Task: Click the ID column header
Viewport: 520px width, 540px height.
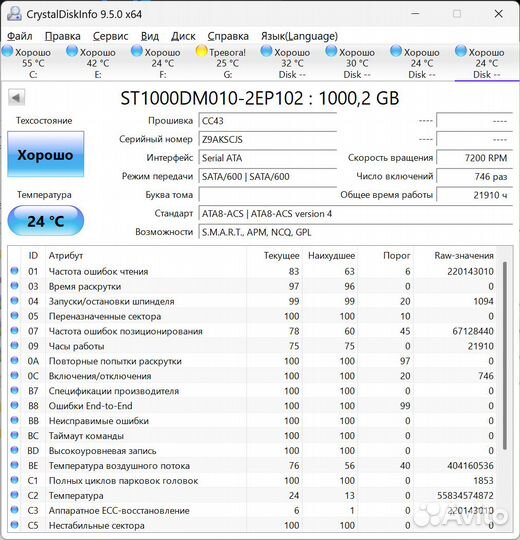Action: [33, 256]
